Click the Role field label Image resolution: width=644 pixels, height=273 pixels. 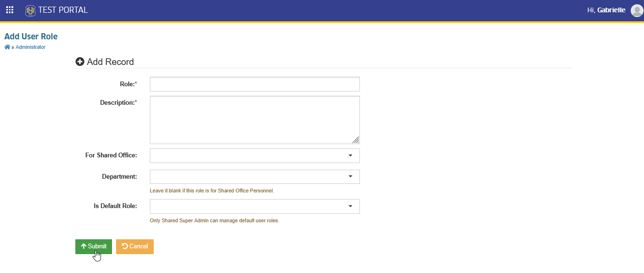pyautogui.click(x=128, y=84)
